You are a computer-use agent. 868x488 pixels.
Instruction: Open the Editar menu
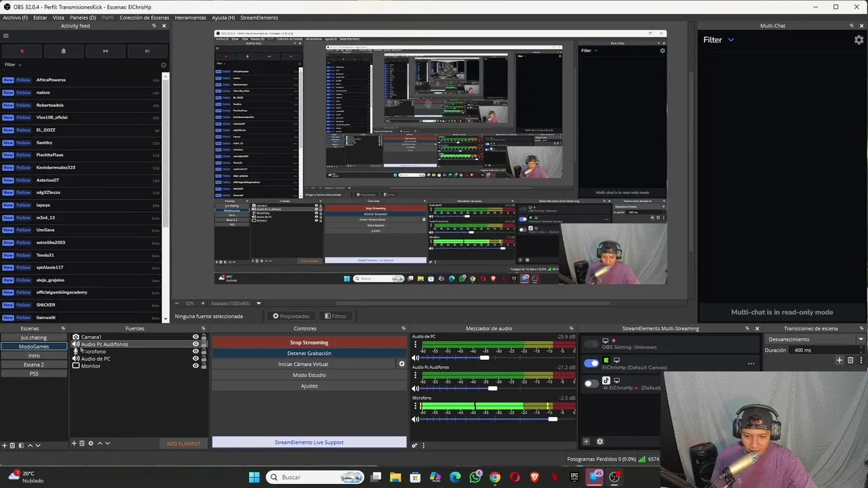pyautogui.click(x=40, y=18)
